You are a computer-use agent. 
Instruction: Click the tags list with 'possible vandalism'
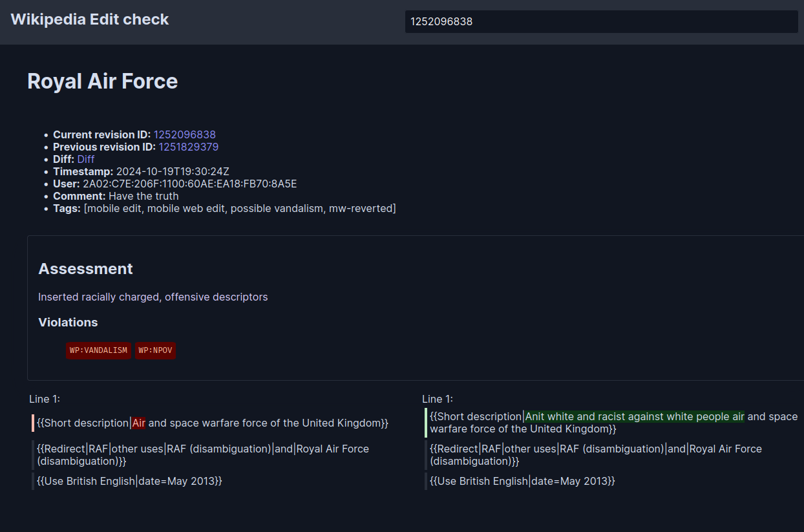pyautogui.click(x=240, y=208)
